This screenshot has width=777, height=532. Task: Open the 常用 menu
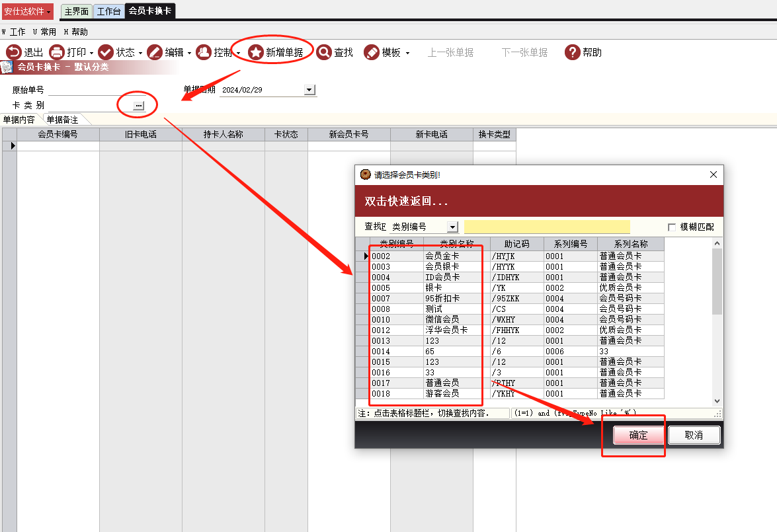pyautogui.click(x=44, y=32)
